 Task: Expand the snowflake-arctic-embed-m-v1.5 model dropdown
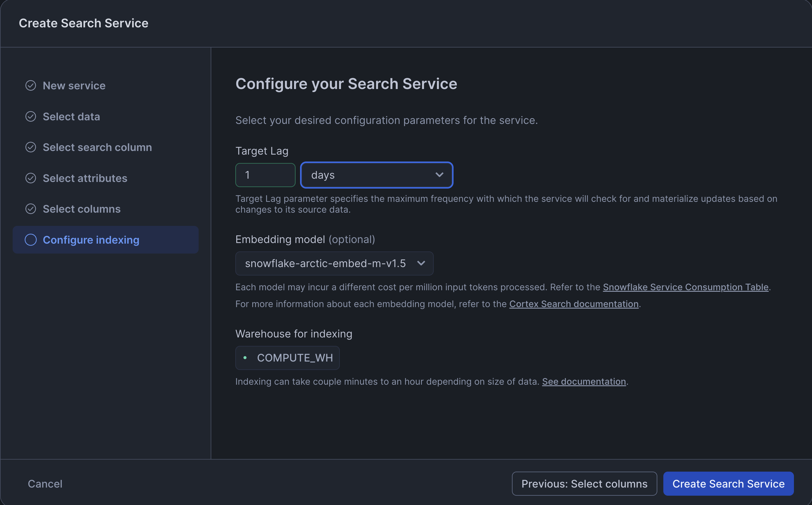tap(334, 263)
